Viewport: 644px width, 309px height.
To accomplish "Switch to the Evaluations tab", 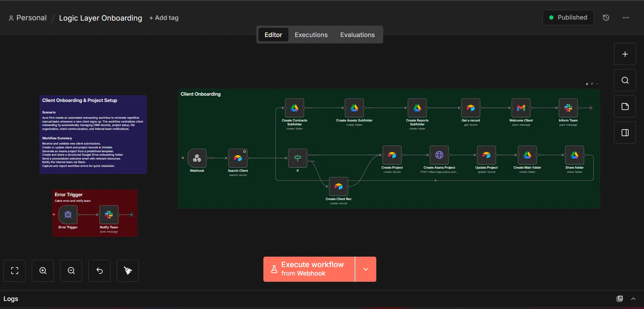I will pyautogui.click(x=357, y=35).
